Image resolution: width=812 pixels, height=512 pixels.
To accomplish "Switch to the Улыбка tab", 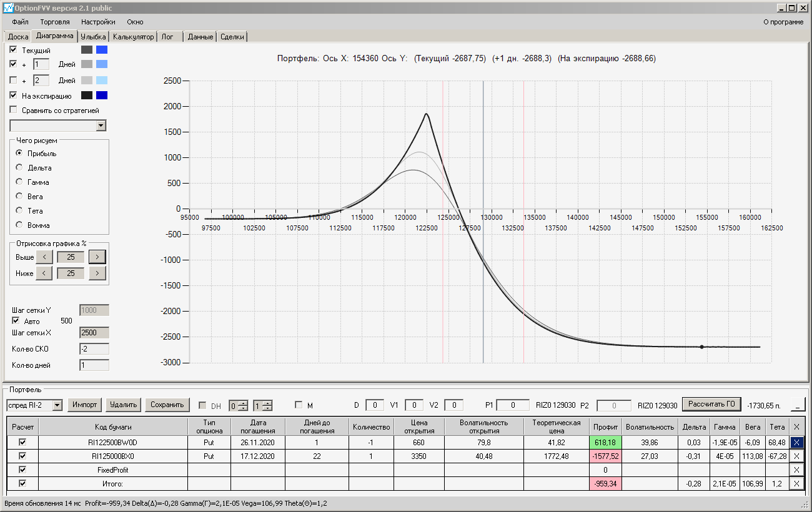I will point(94,37).
